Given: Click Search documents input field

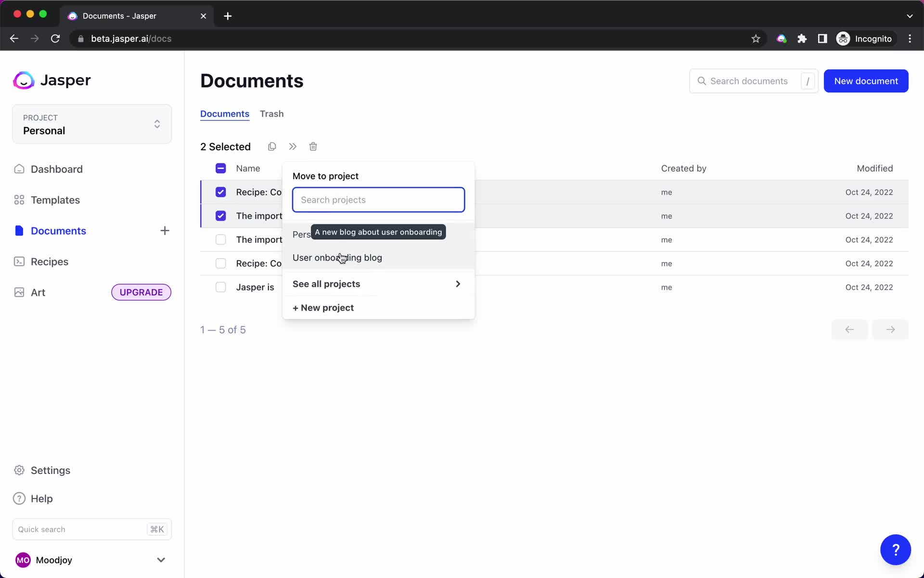Looking at the screenshot, I should (x=752, y=80).
